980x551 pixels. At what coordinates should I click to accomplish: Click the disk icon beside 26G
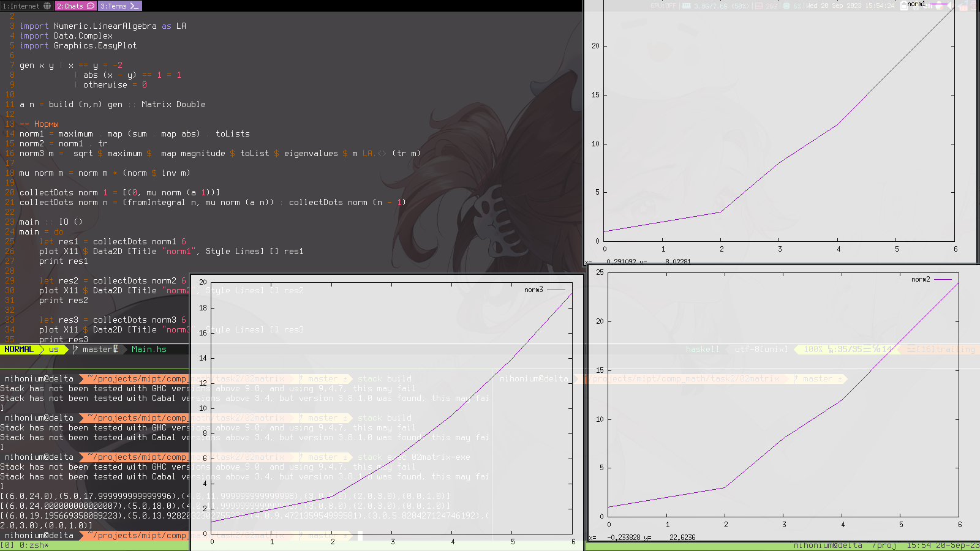coord(759,6)
